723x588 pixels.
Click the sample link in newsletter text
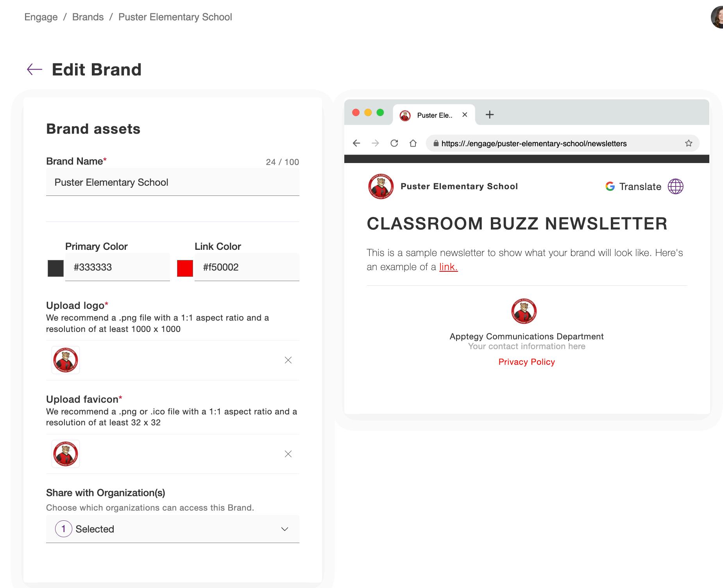click(x=448, y=267)
